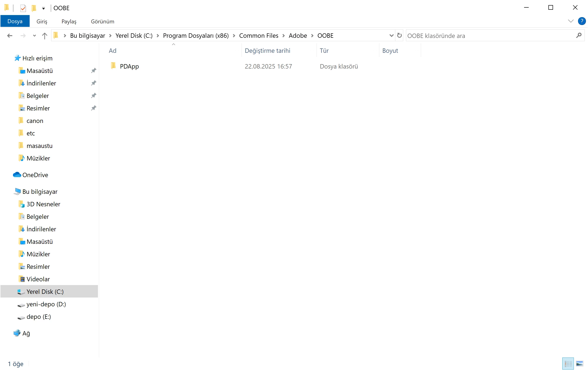Refresh the OOBE folder view
The width and height of the screenshot is (588, 370).
[399, 35]
